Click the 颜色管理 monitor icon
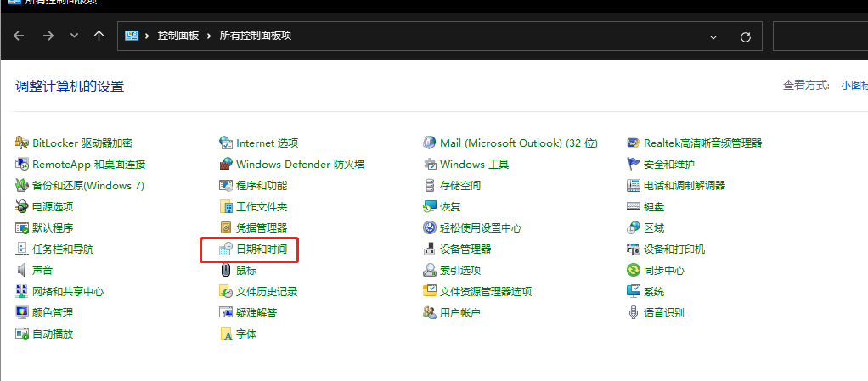This screenshot has height=381, width=868. 21,312
